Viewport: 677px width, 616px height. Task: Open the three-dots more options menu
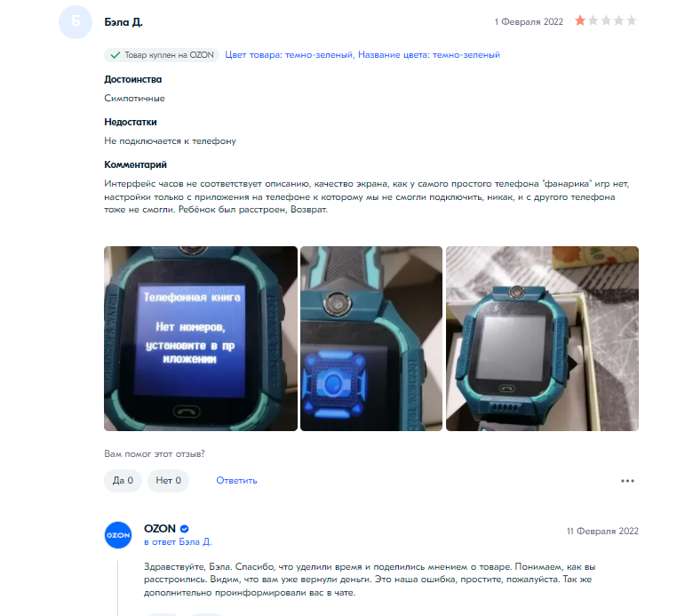click(x=627, y=481)
